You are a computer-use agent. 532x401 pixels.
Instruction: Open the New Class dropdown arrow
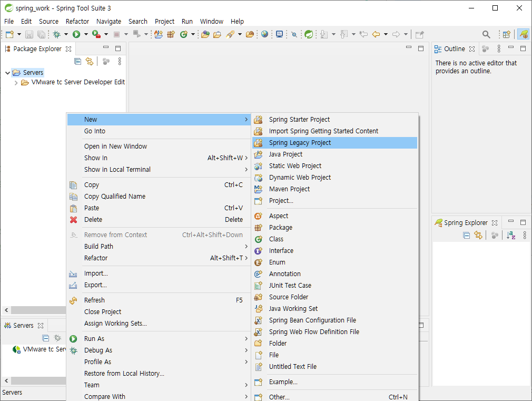[193, 34]
